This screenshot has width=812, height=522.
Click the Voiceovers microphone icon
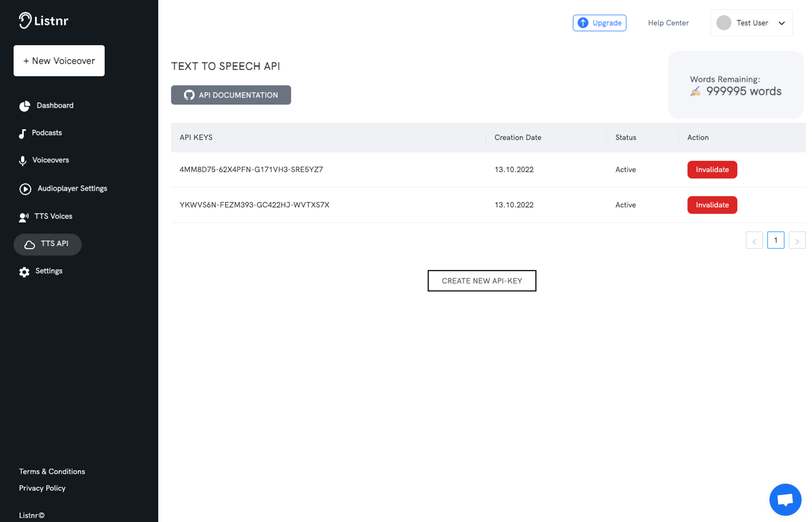[23, 161]
